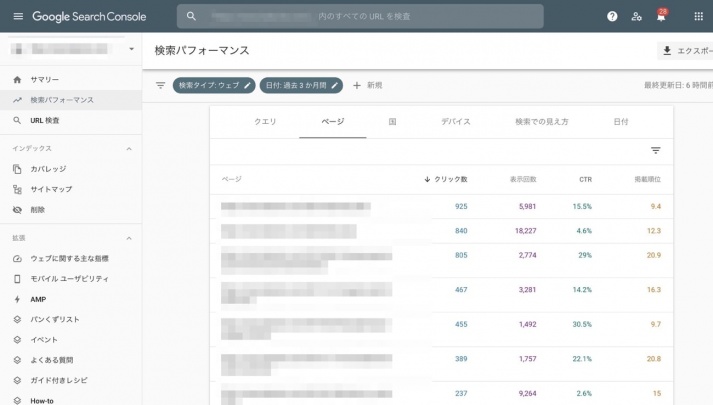Click the pages icon beside カバレッジ

(x=17, y=169)
